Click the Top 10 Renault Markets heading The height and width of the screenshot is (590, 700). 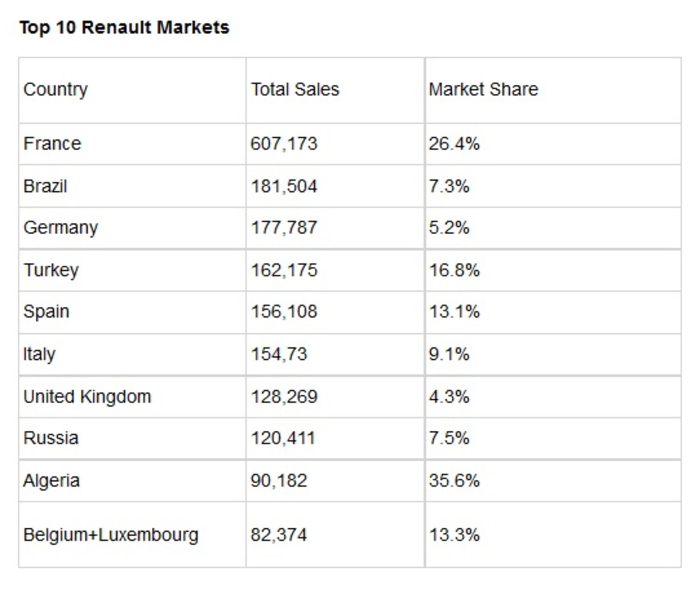pyautogui.click(x=124, y=28)
